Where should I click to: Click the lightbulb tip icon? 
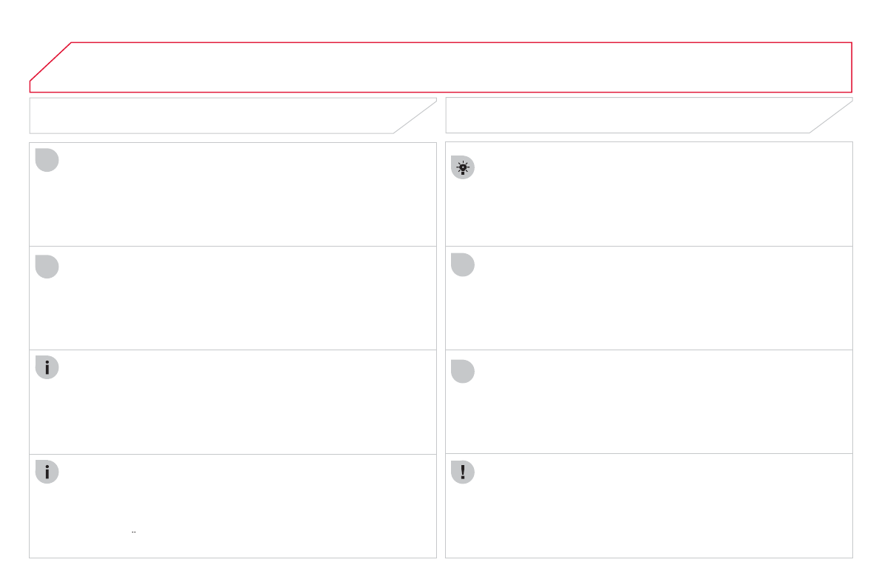click(463, 168)
